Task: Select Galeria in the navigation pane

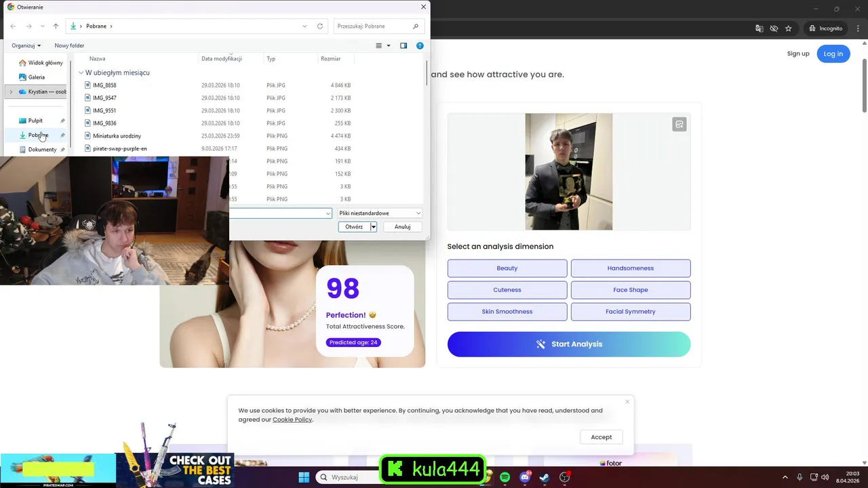Action: tap(32, 77)
